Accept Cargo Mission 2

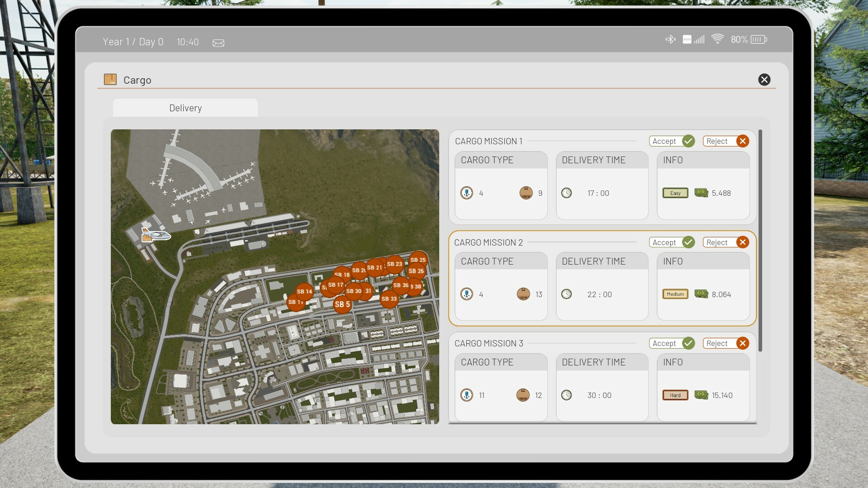pos(672,242)
